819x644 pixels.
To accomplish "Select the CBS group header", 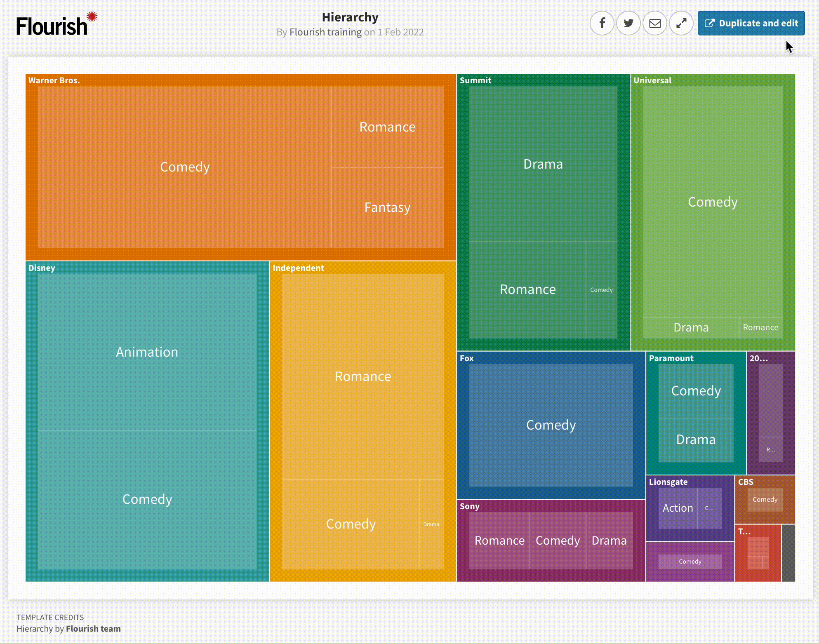I will point(746,482).
